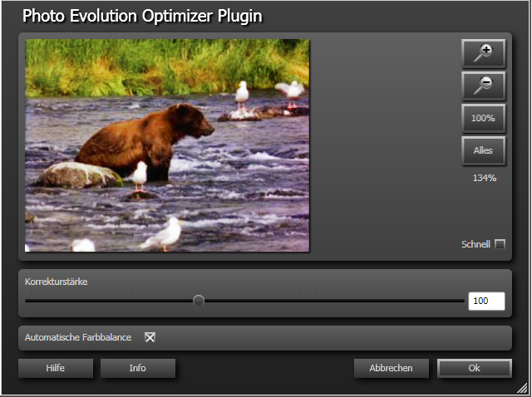532x397 pixels.
Task: Cancel with the Abbrechen button
Action: [x=392, y=368]
